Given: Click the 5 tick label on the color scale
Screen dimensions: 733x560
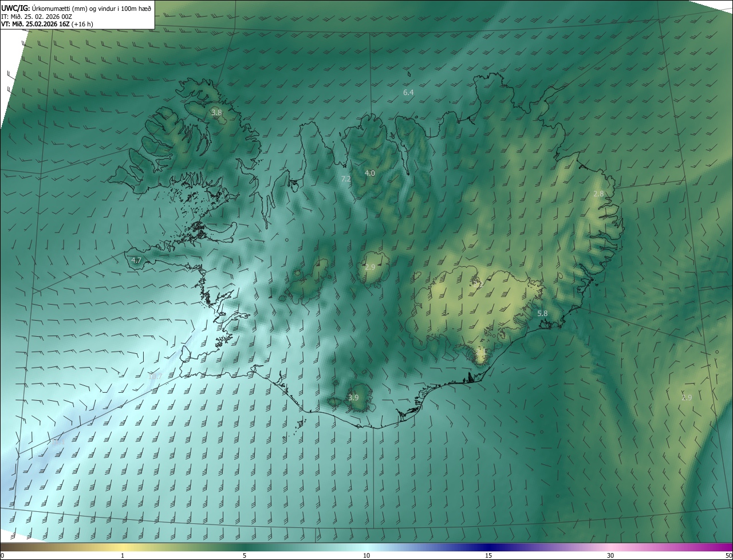Looking at the screenshot, I should point(245,555).
